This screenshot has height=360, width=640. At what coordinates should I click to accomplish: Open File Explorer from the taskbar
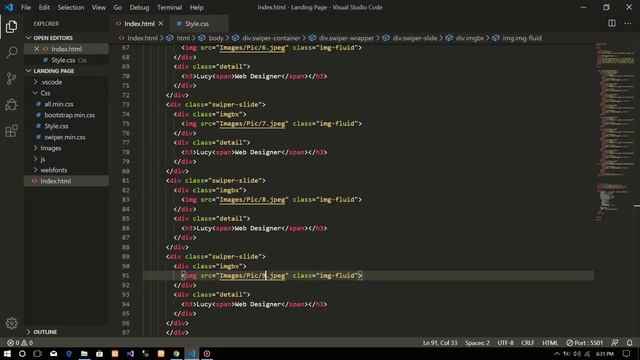[x=84, y=354]
